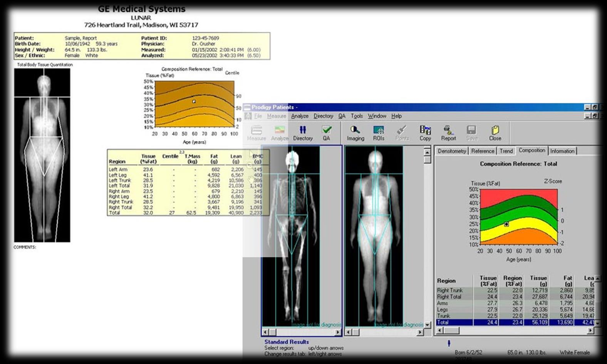Screen dimensions: 607x364
Task: Select the Trunk row in results table
Action: click(x=515, y=316)
